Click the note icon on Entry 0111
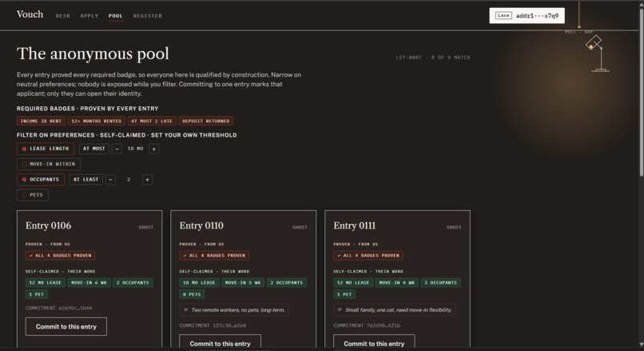This screenshot has height=351, width=644. coord(340,310)
